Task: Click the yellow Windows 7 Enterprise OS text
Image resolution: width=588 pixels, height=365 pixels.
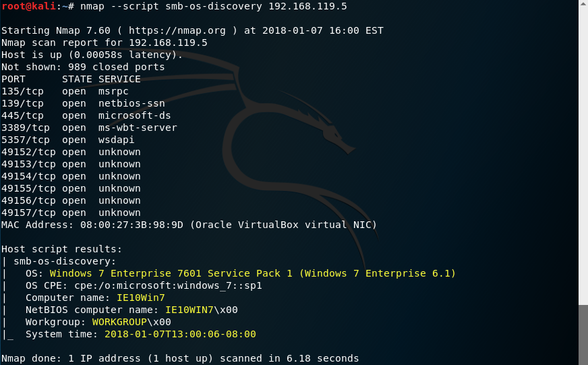Action: [x=252, y=273]
